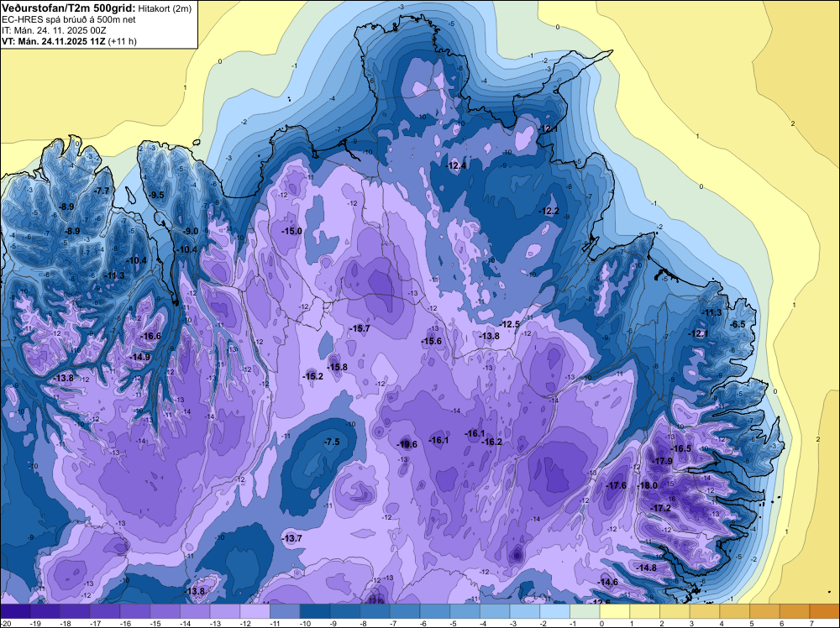The width and height of the screenshot is (840, 628).
Task: Click the "Hitakort (2m)" header label
Action: point(165,8)
